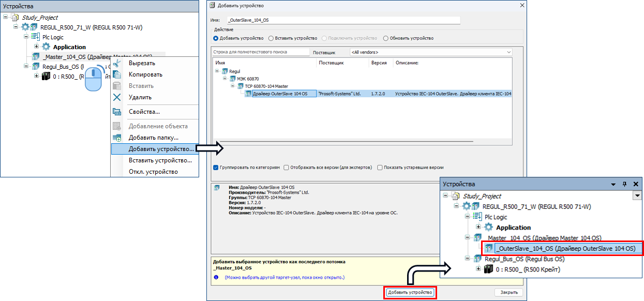Click the Application gear icon in left tree
644x301 pixels.
pyautogui.click(x=46, y=47)
